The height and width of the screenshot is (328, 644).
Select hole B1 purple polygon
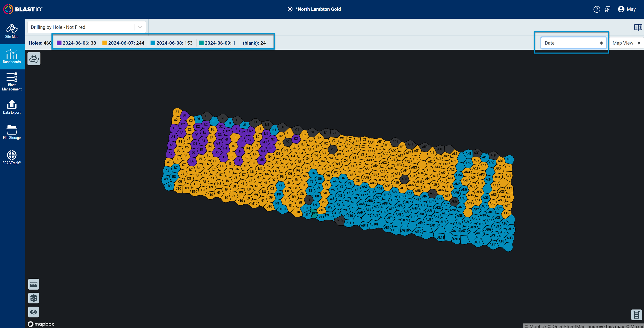pyautogui.click(x=184, y=115)
